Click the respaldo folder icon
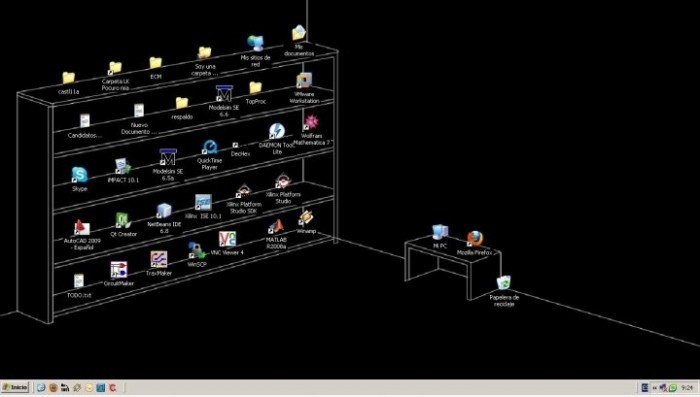700x397 pixels. click(182, 103)
